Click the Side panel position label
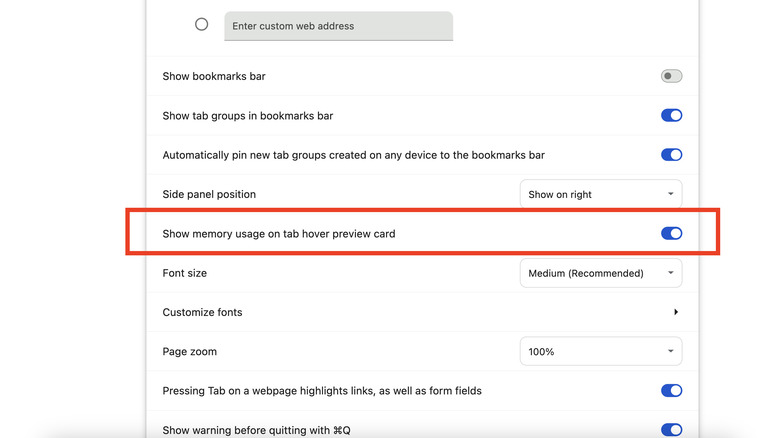This screenshot has width=780, height=438. click(209, 194)
